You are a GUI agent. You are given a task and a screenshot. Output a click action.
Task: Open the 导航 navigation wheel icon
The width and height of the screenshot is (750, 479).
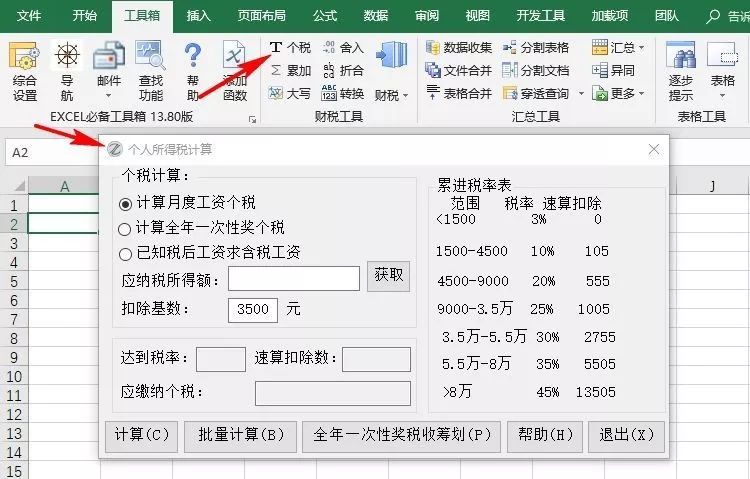click(67, 71)
